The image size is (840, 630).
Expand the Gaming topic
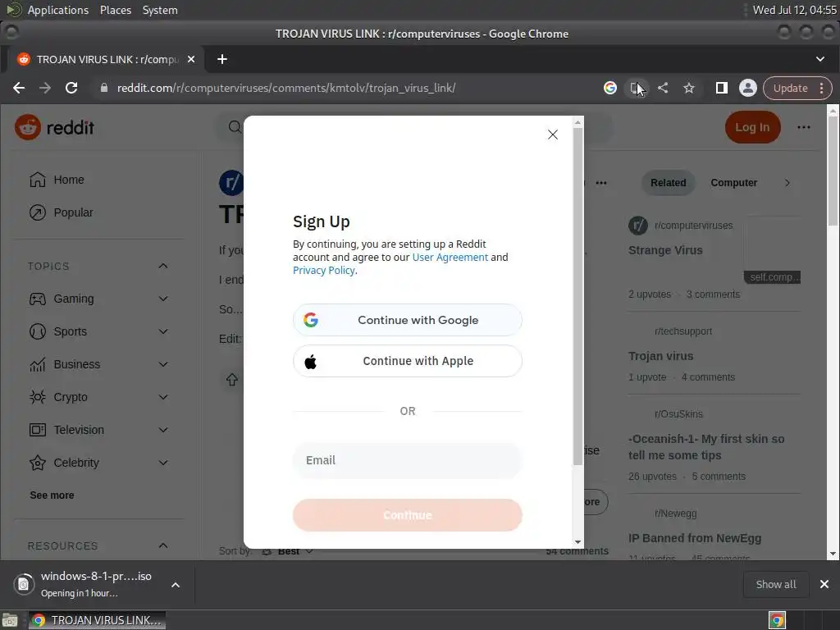(163, 299)
